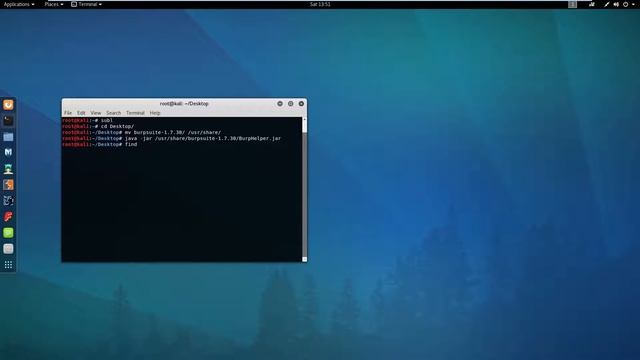This screenshot has width=640, height=360.
Task: Open the Places menu
Action: [x=53, y=4]
